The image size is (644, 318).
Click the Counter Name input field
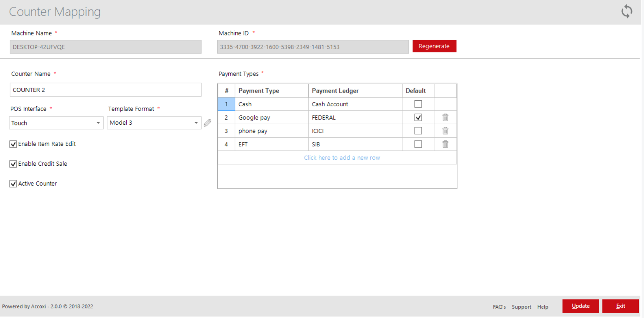(x=106, y=90)
